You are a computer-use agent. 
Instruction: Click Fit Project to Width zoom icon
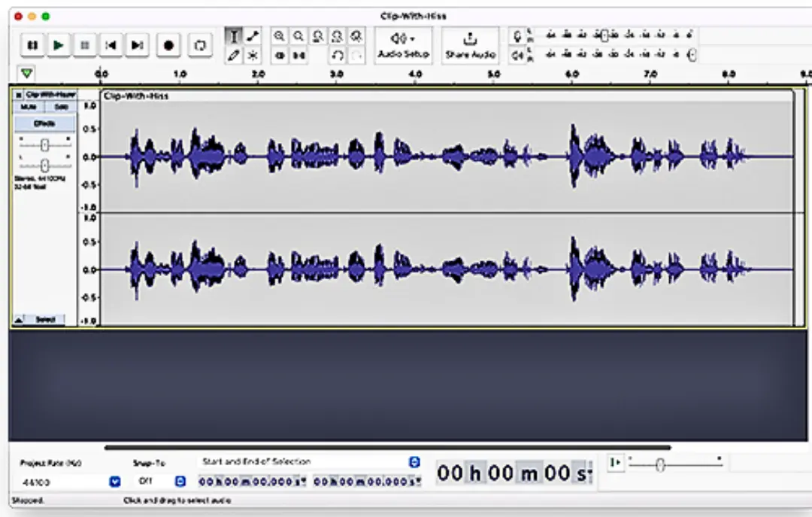pos(337,36)
